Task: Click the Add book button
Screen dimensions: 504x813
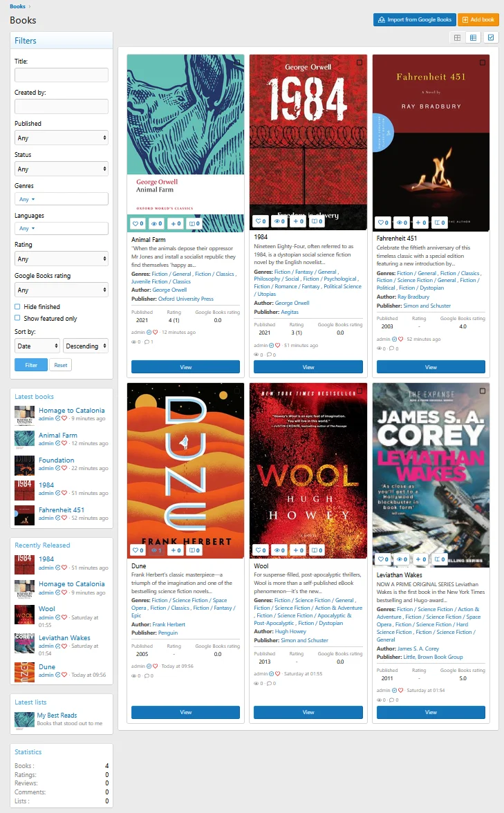Action: tap(478, 19)
